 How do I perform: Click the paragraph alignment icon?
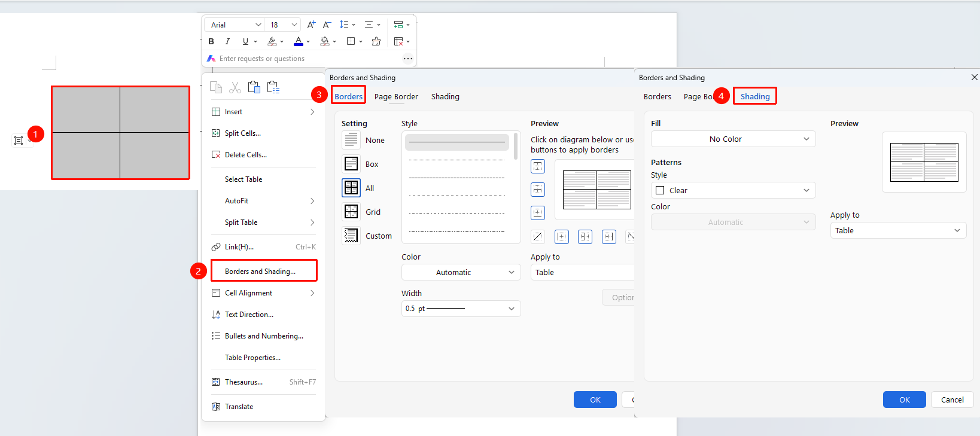(x=369, y=25)
